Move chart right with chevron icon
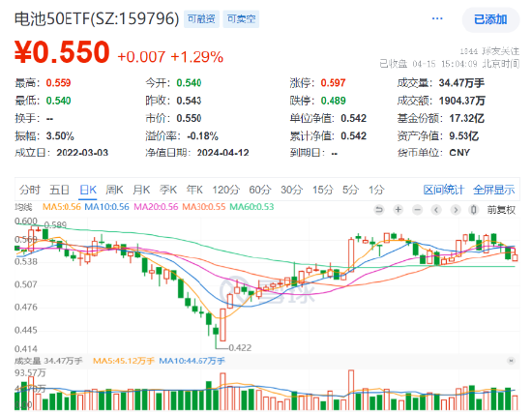Viewport: 532px width, 413px height. (x=456, y=210)
